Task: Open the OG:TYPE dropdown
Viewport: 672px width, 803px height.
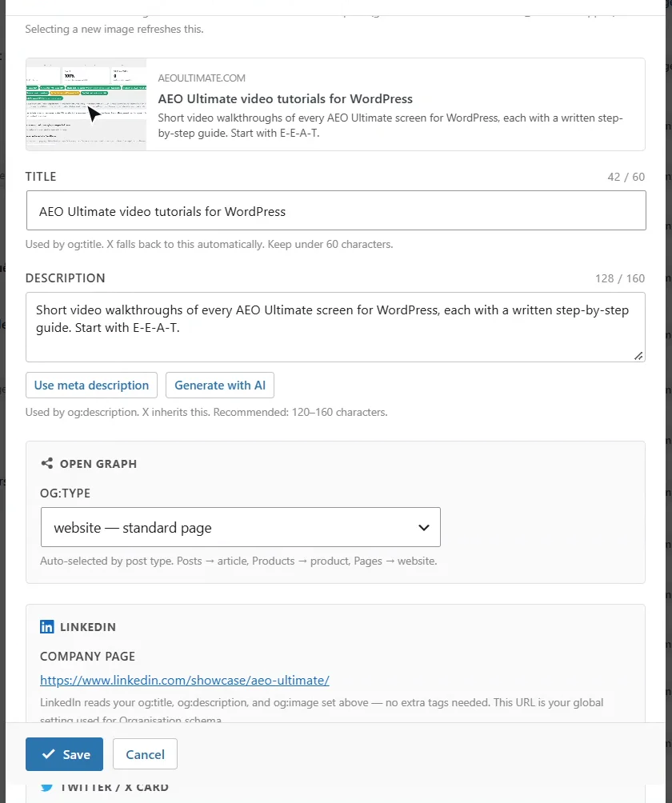Action: 240,527
